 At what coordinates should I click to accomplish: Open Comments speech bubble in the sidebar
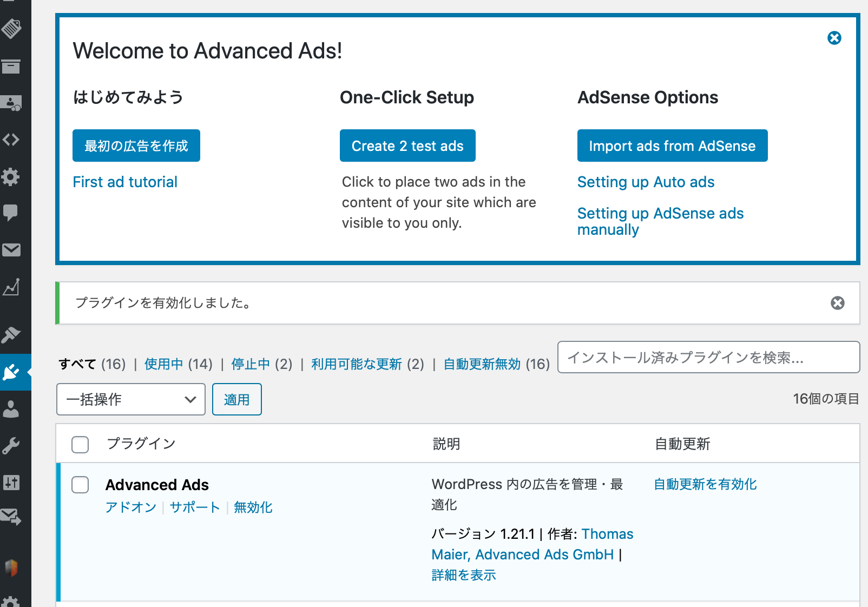[11, 213]
